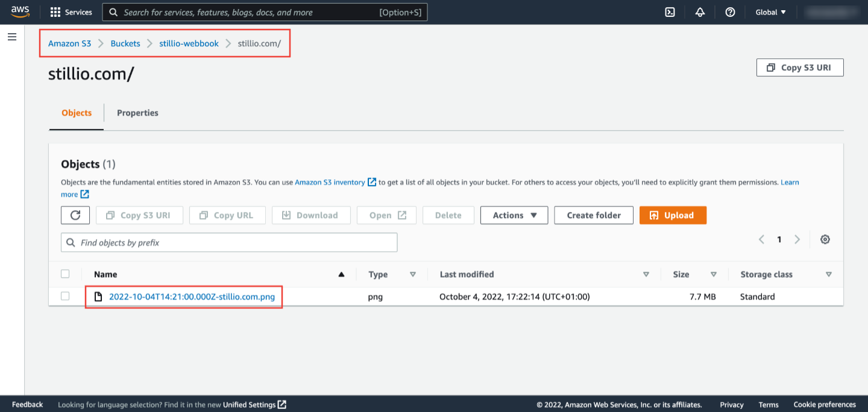Image resolution: width=868 pixels, height=412 pixels.
Task: Click the account name in the top bar
Action: point(831,12)
